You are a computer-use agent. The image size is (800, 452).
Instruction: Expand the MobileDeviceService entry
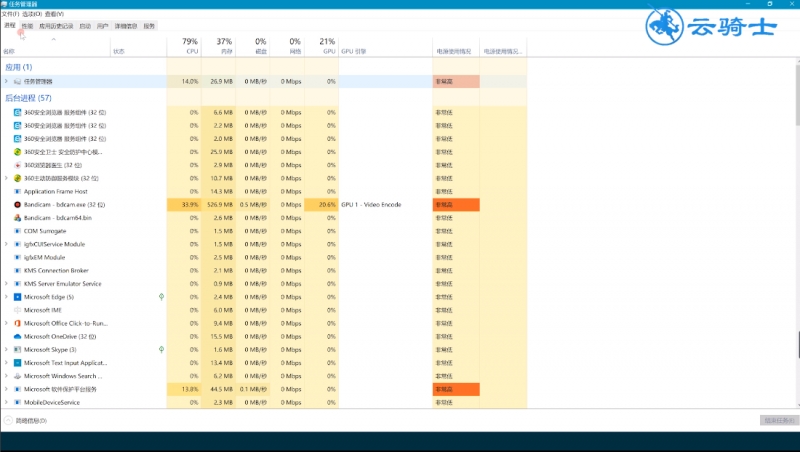(6, 403)
